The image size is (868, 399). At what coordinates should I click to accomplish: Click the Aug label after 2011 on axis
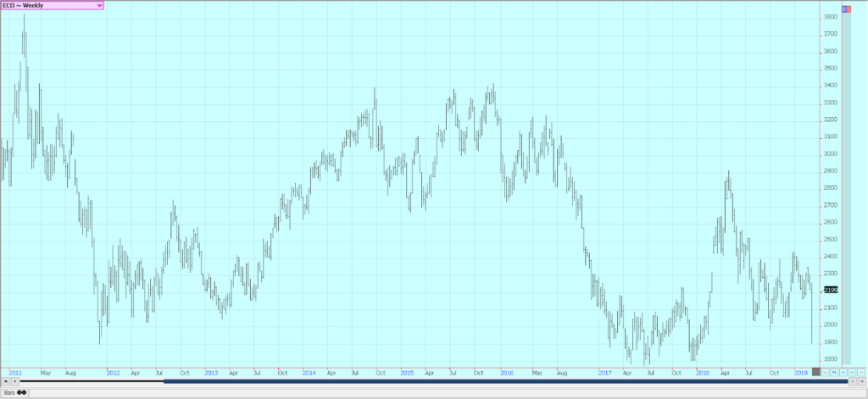70,374
